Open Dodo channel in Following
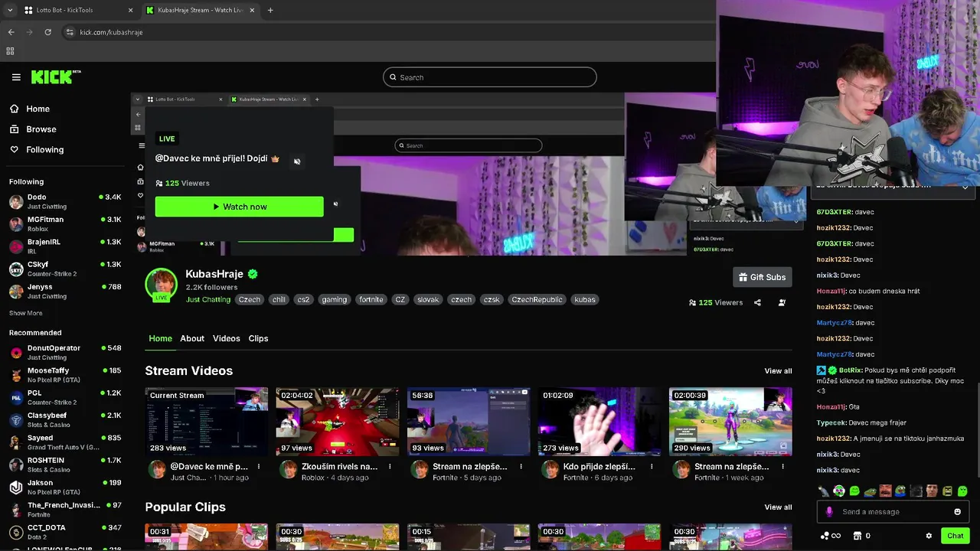This screenshot has width=980, height=551. 65,201
